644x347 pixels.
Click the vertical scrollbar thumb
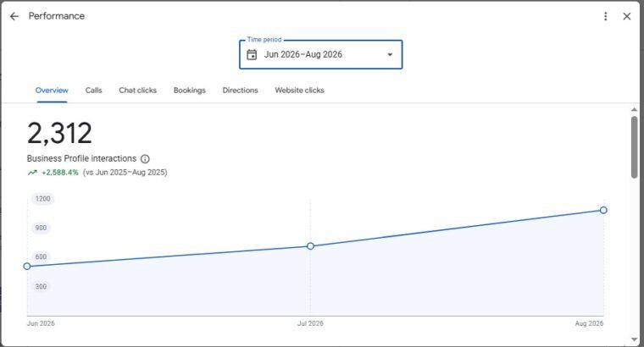[635, 146]
